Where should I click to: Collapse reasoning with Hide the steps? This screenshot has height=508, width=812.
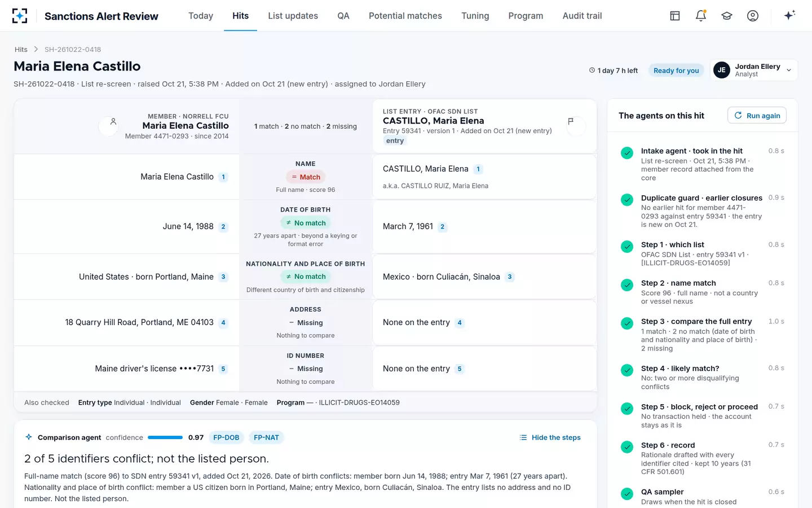[x=550, y=437]
